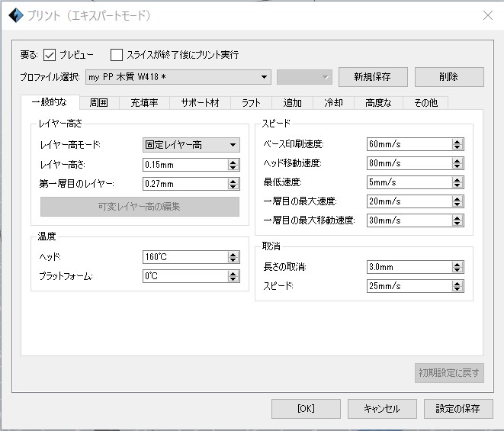The height and width of the screenshot is (431, 504).
Task: Decrease 一層目の最大移動速度 with down arrow
Action: coord(457,224)
